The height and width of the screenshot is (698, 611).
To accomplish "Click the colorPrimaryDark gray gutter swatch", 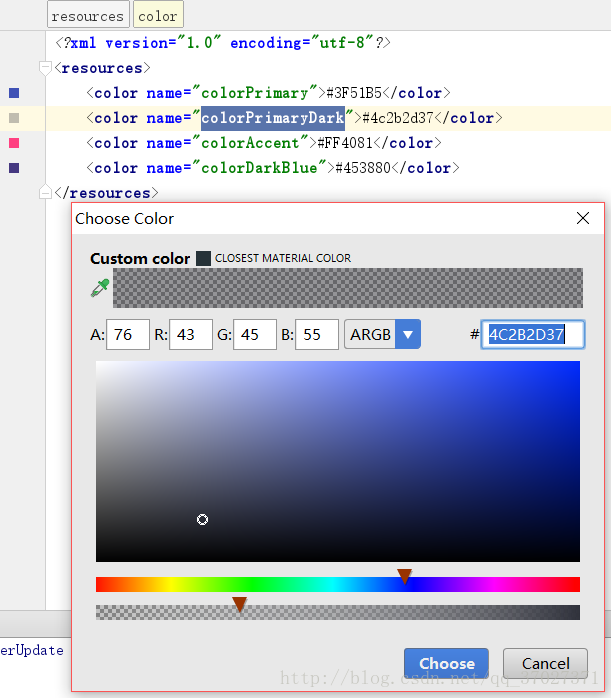I will coord(14,118).
